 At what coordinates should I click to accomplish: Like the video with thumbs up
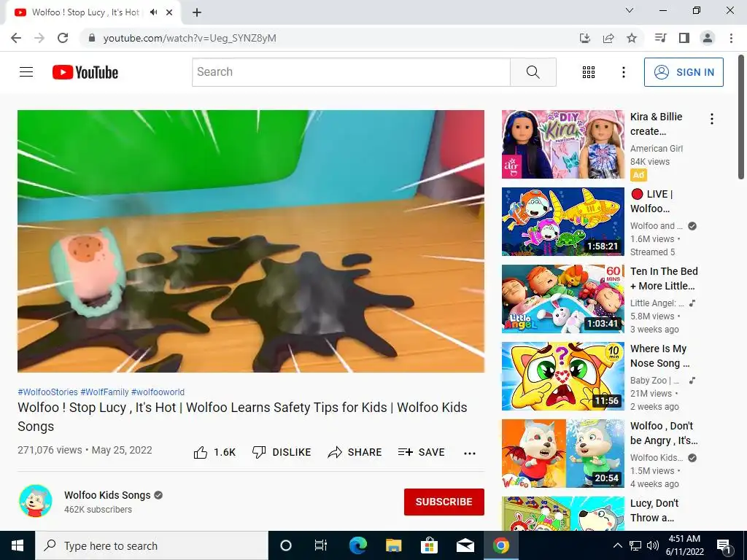pyautogui.click(x=214, y=452)
